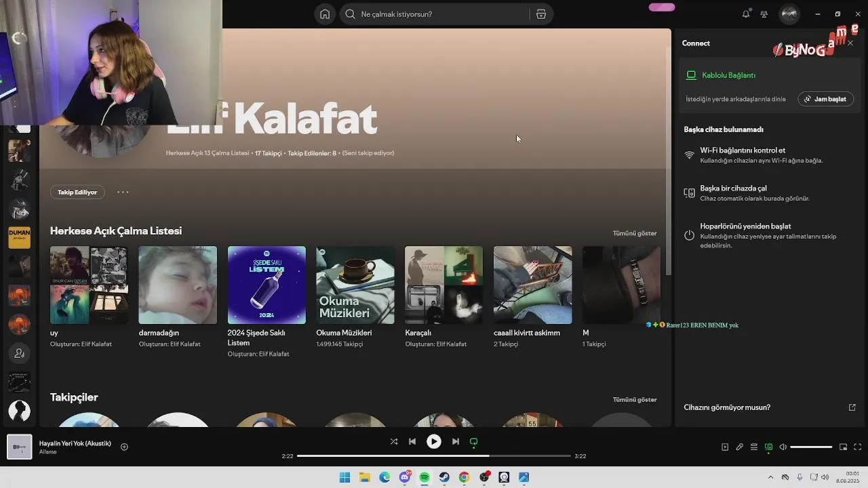This screenshot has width=868, height=488.
Task: Open Discord from taskbar
Action: (405, 477)
